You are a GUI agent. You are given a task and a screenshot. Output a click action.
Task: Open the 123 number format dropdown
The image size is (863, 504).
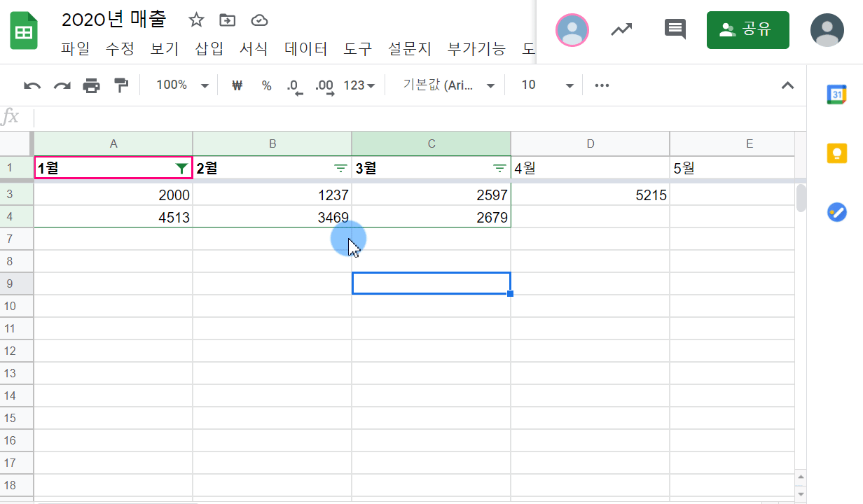(x=359, y=85)
